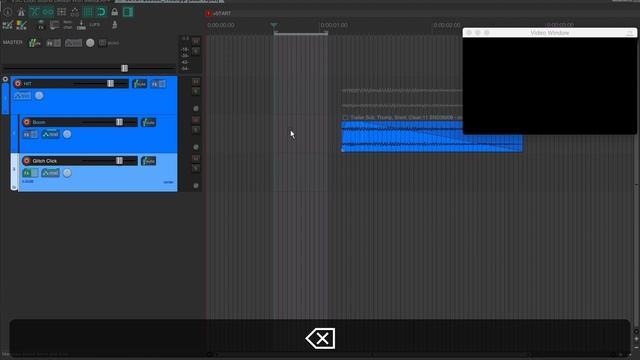Toggle ripple editing icon in the toolbar
The image size is (640, 360).
click(62, 12)
